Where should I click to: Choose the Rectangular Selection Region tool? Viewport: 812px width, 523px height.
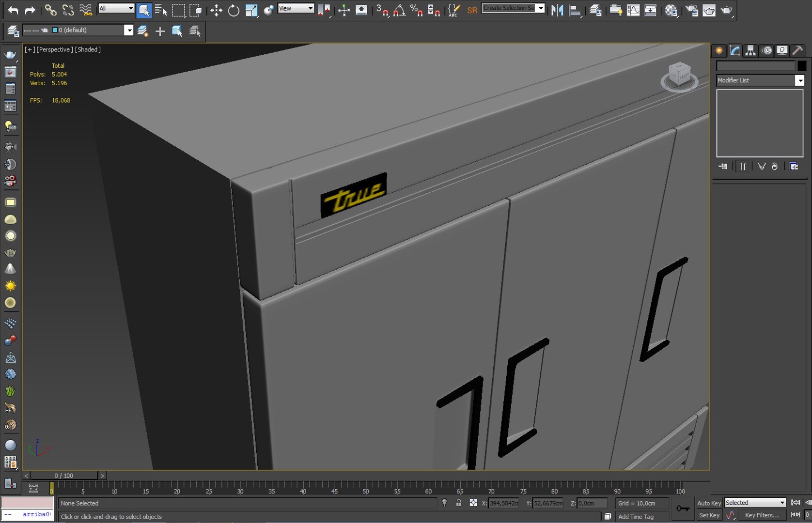point(178,10)
